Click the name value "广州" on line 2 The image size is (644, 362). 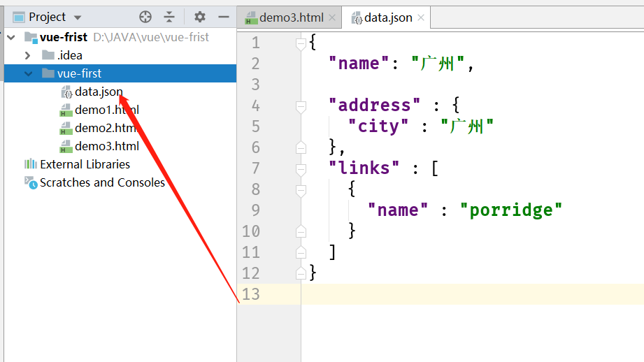point(438,64)
